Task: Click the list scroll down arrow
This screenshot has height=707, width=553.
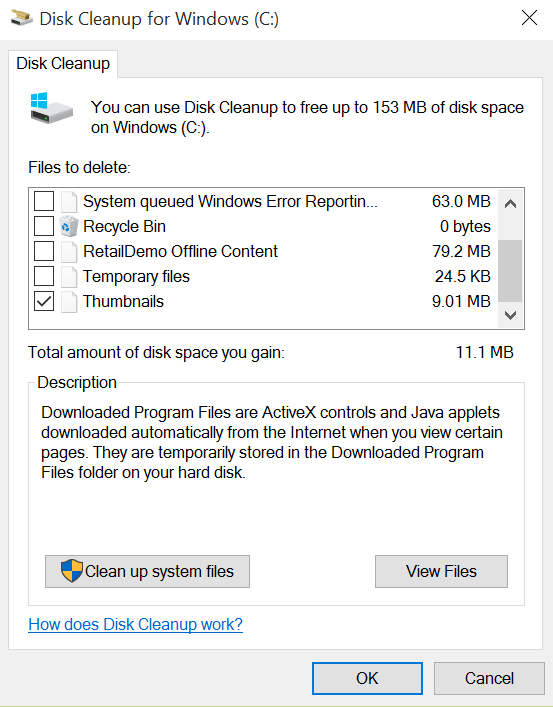Action: tap(510, 315)
